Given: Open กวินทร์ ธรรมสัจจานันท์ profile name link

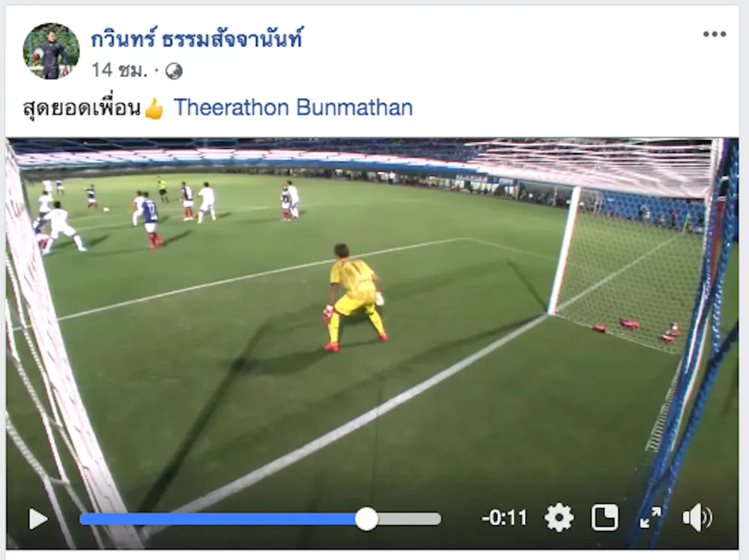Looking at the screenshot, I should (197, 39).
